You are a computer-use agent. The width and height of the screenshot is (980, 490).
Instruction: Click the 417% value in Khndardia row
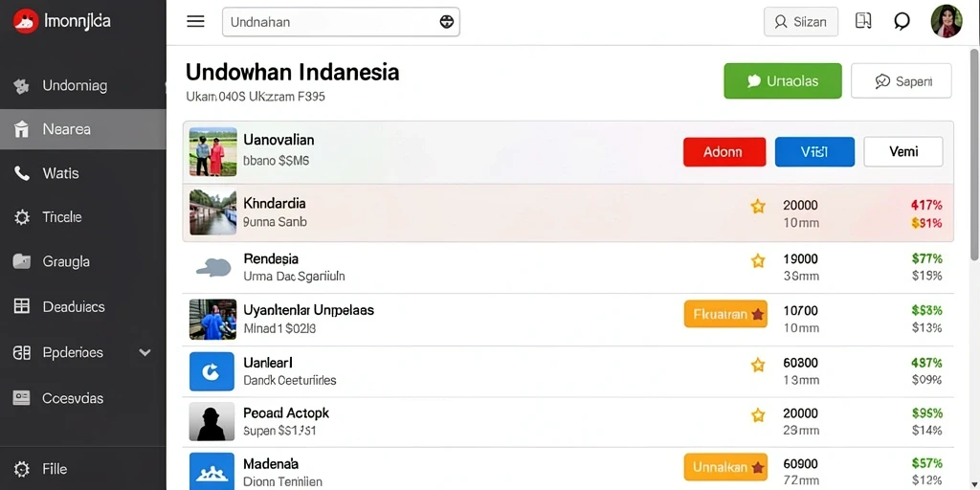click(926, 205)
